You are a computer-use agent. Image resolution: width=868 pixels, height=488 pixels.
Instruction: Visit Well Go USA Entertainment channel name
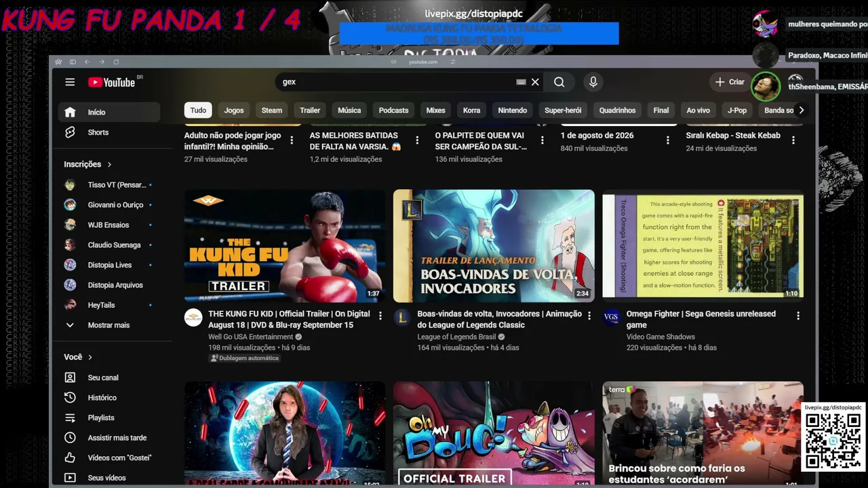point(250,337)
